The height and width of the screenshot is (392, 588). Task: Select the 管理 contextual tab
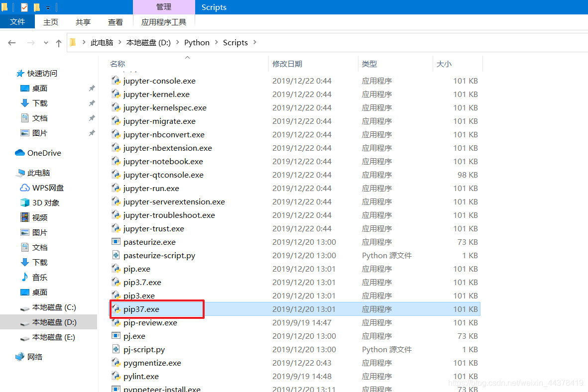[x=164, y=7]
